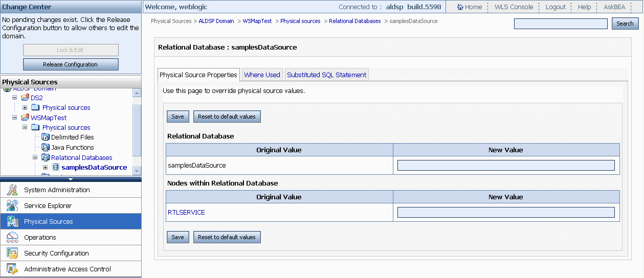Switch to the Physical Source Properties tab
This screenshot has width=644, height=278.
click(x=198, y=75)
